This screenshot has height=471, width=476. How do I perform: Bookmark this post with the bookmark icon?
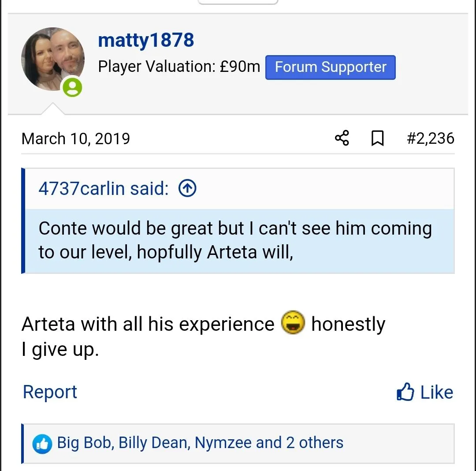click(x=377, y=139)
